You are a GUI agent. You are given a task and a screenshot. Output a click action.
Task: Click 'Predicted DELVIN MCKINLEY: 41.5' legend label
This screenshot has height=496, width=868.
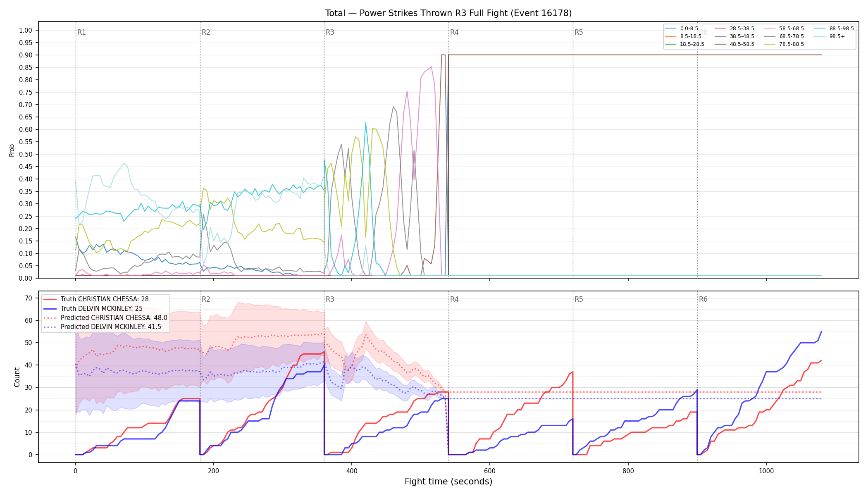point(111,327)
